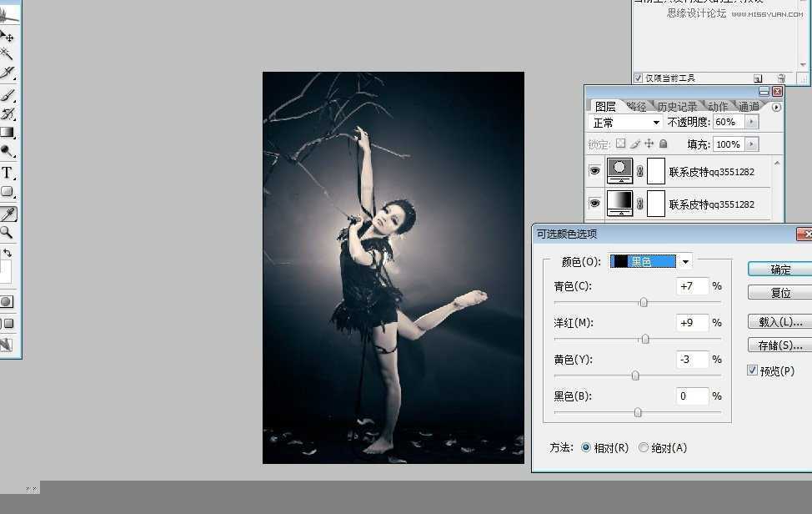
Task: Select the Dodge tool
Action: (x=8, y=151)
